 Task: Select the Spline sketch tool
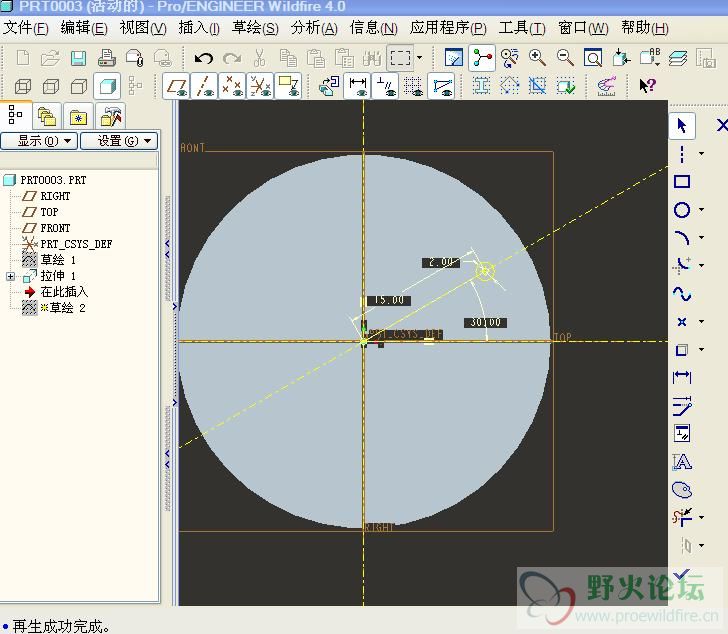point(682,294)
